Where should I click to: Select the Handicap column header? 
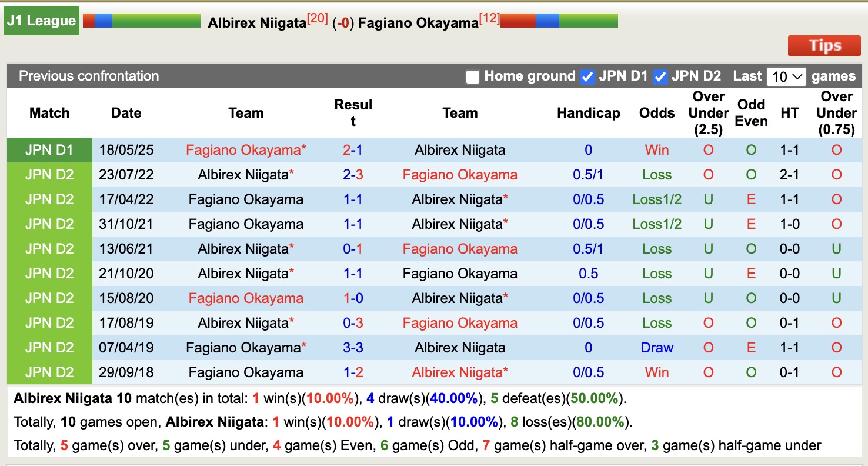(x=589, y=113)
